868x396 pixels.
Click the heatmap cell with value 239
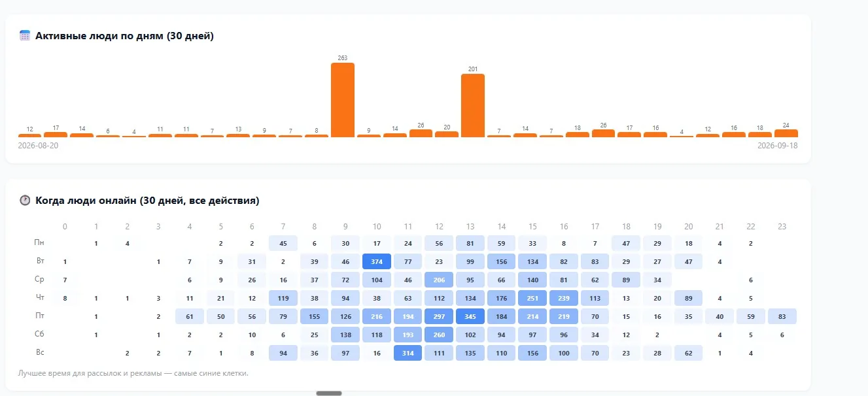coord(564,298)
